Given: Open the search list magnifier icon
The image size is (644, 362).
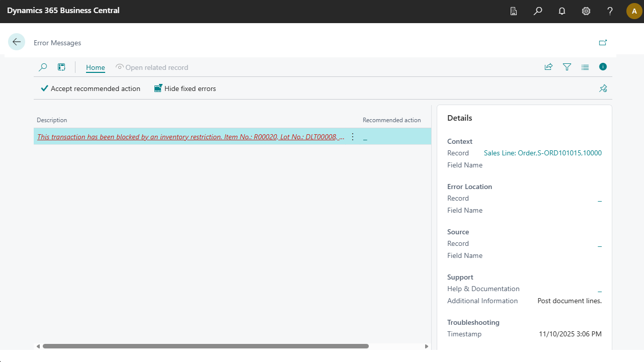Looking at the screenshot, I should click(x=43, y=67).
